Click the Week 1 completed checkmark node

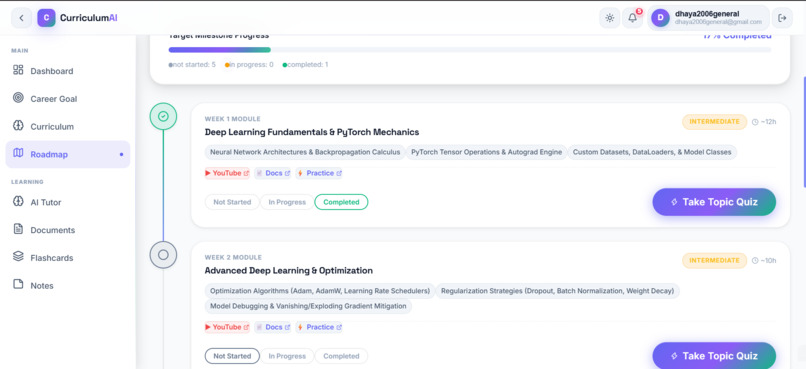163,117
